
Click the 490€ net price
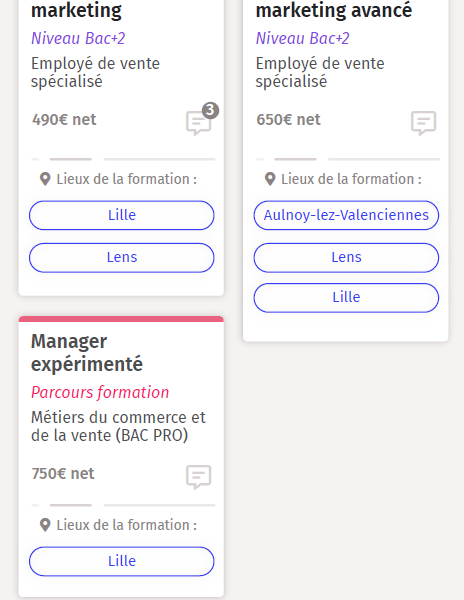point(64,120)
